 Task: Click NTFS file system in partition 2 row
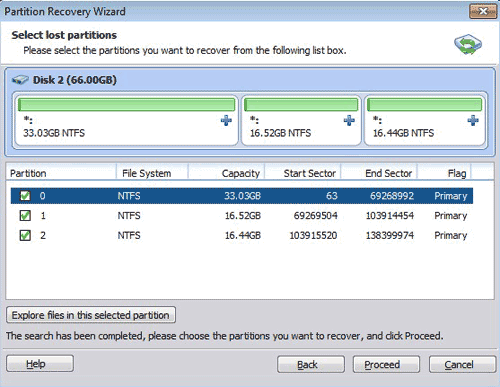click(x=129, y=236)
